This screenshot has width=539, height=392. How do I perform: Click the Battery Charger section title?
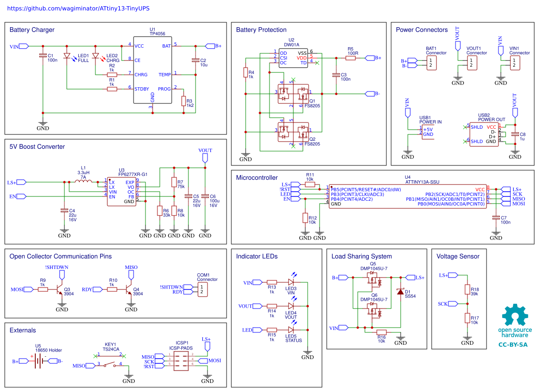[x=32, y=30]
